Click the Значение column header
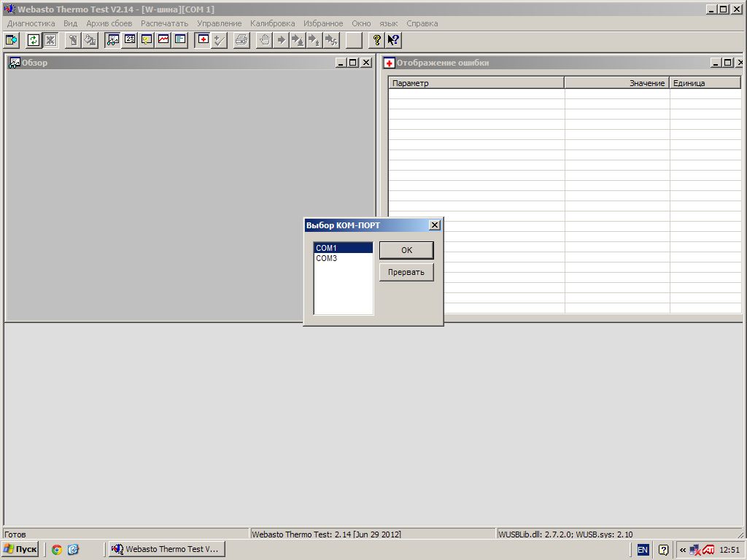 [x=617, y=83]
